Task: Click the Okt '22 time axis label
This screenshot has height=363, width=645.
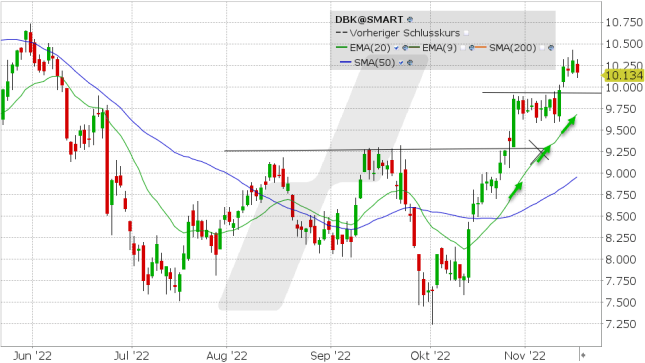Action: pyautogui.click(x=431, y=355)
